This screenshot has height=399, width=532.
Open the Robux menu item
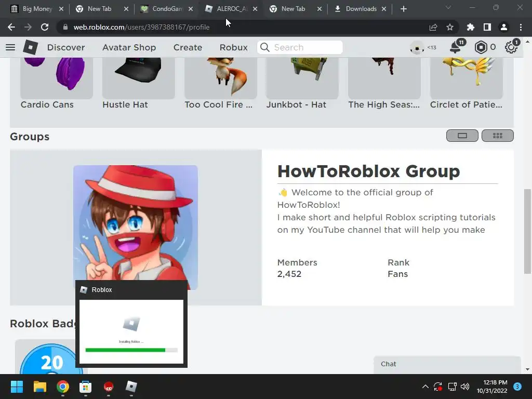[233, 47]
